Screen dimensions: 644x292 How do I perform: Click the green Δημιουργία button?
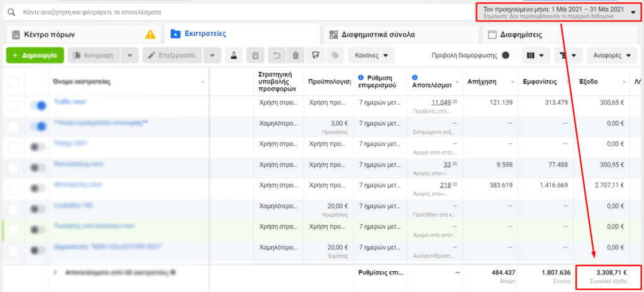35,55
